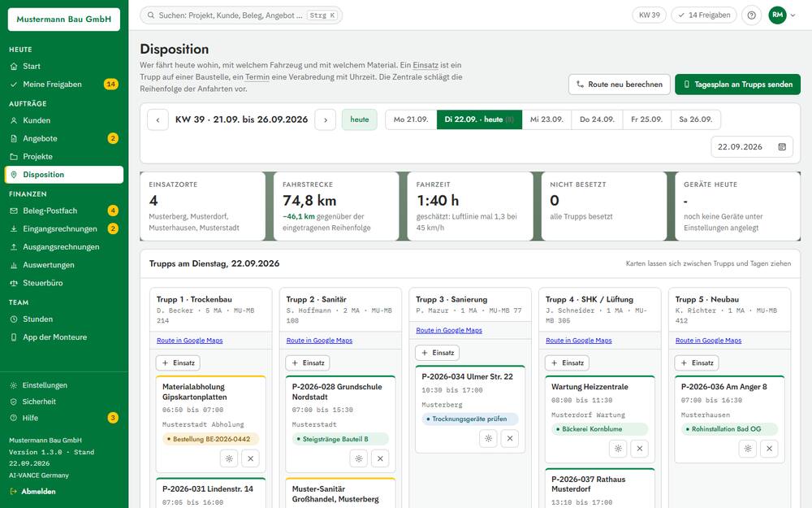Open settings of Wartung Heizzentrale card
812x508 pixels.
[618, 449]
